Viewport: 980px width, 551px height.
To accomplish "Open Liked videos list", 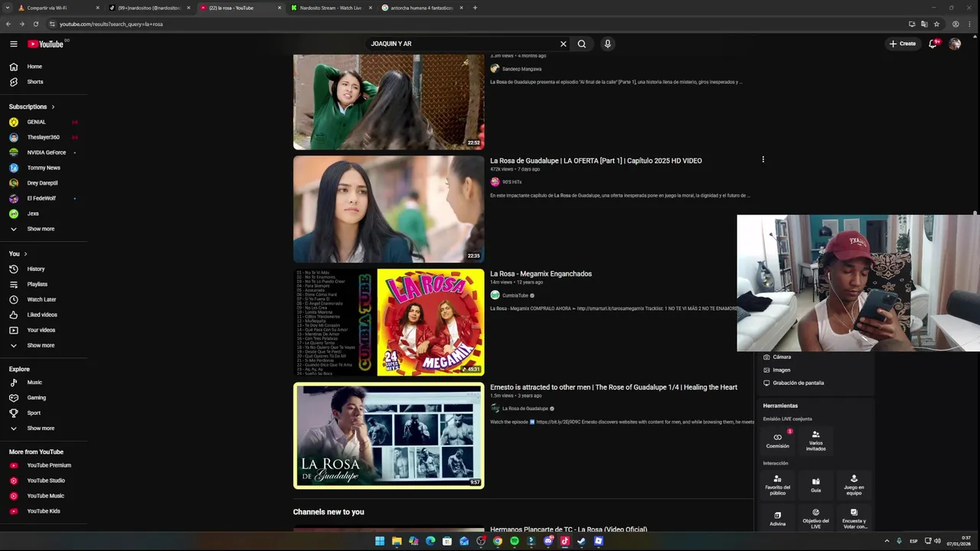I will pyautogui.click(x=44, y=315).
